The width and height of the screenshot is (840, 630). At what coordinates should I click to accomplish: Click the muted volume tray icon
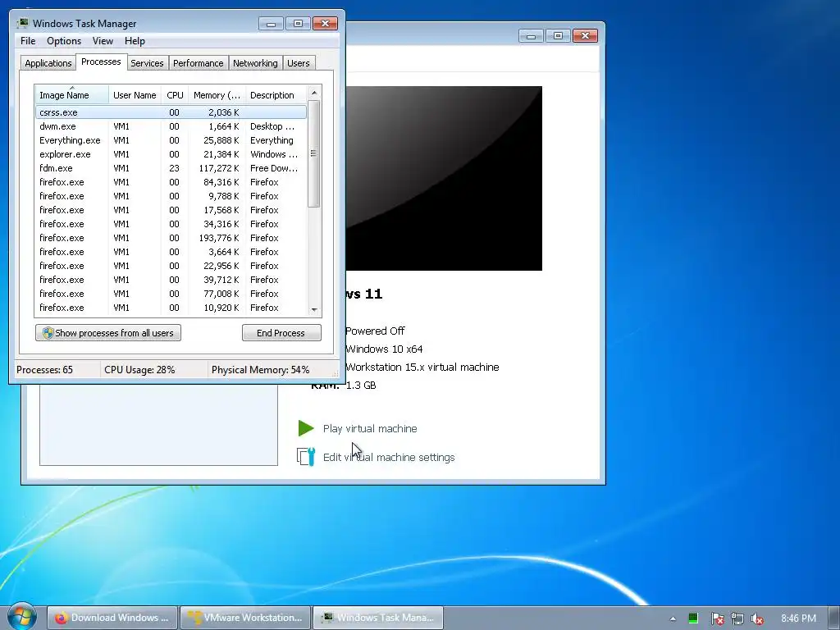757,619
